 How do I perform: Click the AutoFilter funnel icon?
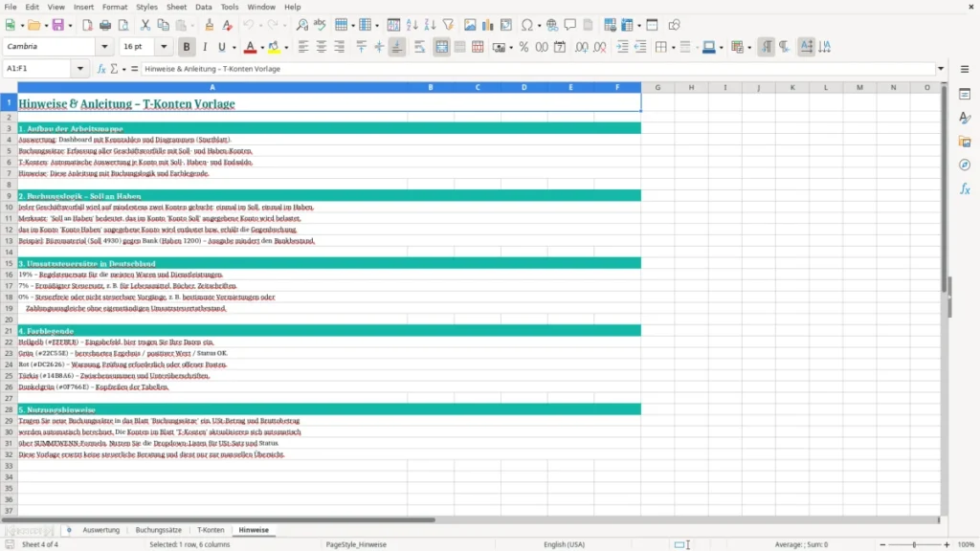pos(448,25)
